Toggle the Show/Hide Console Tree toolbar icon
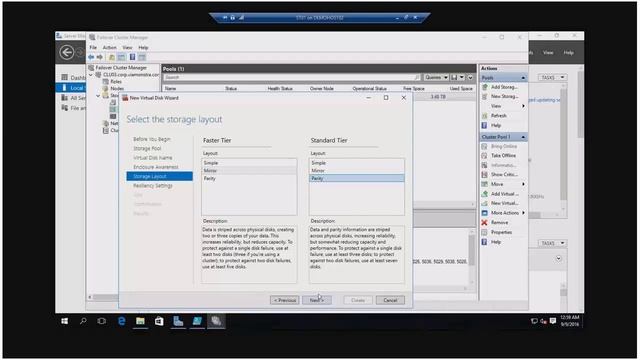 click(x=122, y=57)
